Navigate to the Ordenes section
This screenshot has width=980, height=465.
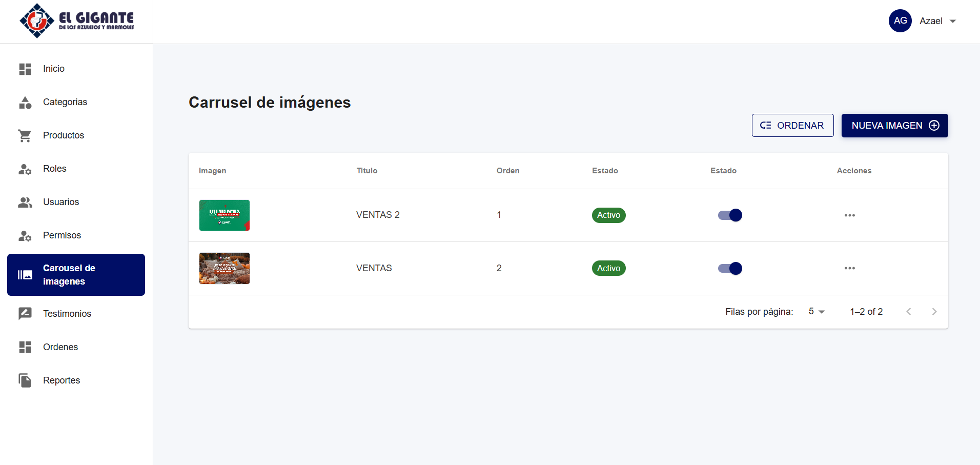tap(60, 347)
